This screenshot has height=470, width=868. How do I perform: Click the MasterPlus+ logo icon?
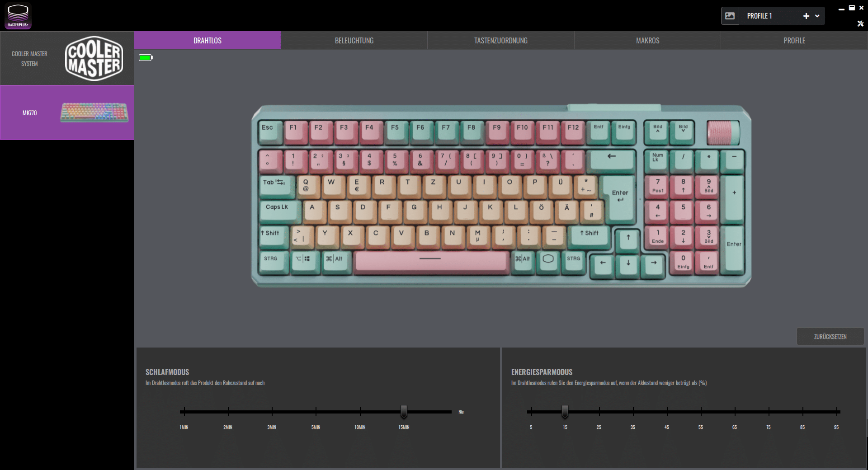click(x=18, y=16)
